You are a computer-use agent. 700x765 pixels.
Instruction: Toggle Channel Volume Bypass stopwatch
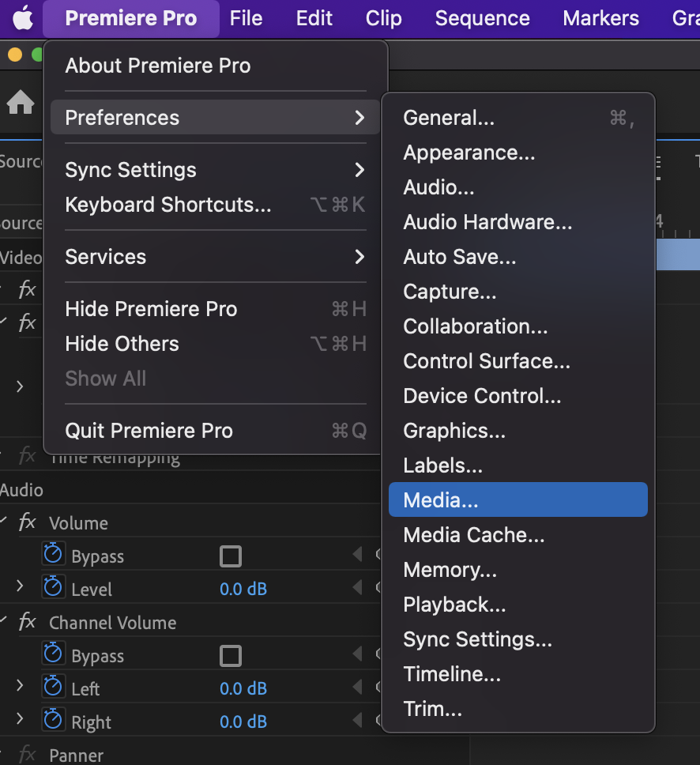point(53,654)
